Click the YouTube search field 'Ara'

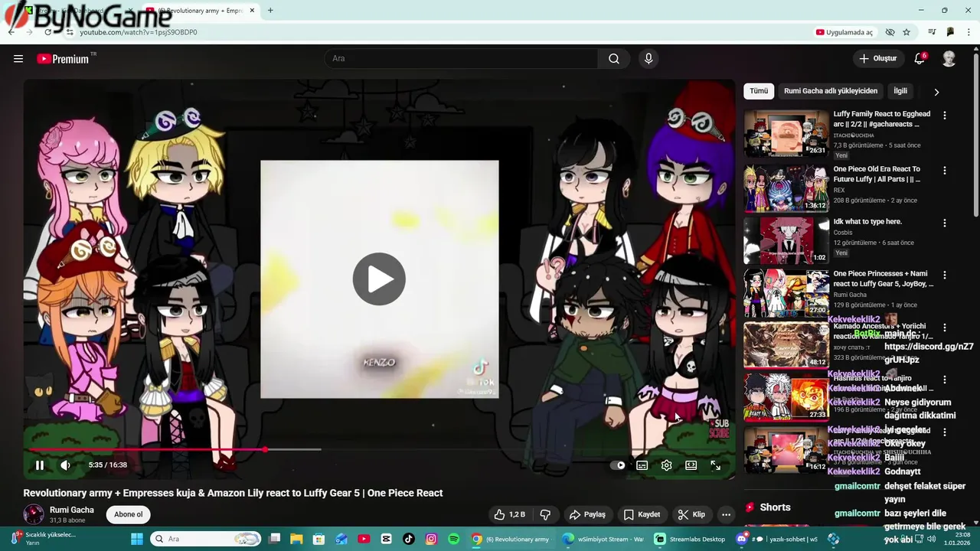pyautogui.click(x=462, y=58)
